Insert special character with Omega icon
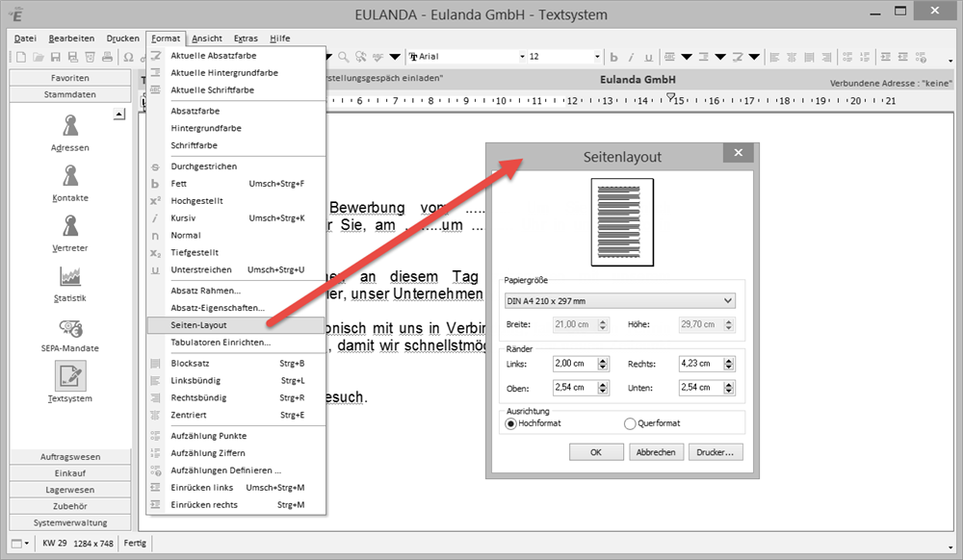The image size is (963, 560). (x=128, y=57)
